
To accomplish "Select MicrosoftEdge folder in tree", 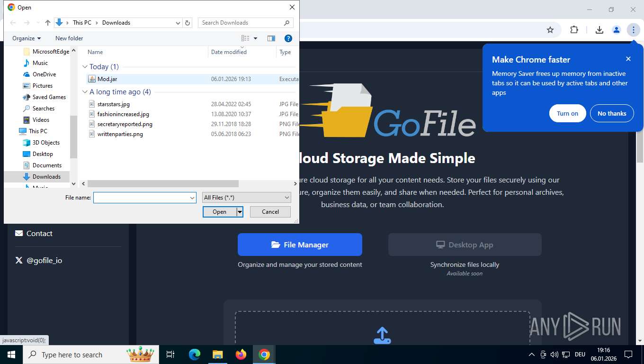I will 51,52.
